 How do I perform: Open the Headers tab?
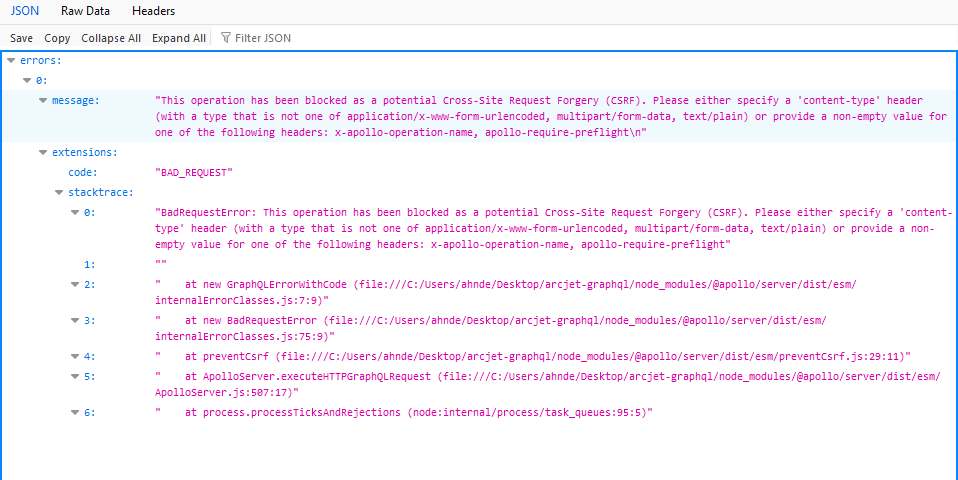click(153, 11)
